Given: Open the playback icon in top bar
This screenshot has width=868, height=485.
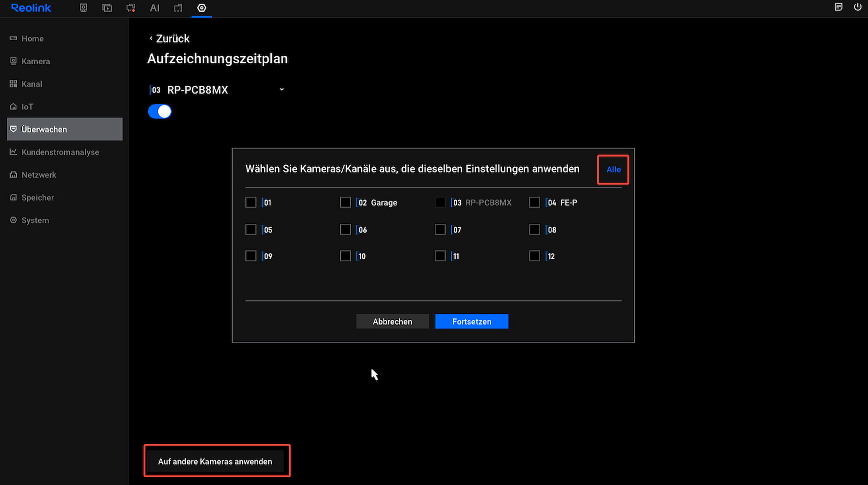Looking at the screenshot, I should (x=107, y=8).
